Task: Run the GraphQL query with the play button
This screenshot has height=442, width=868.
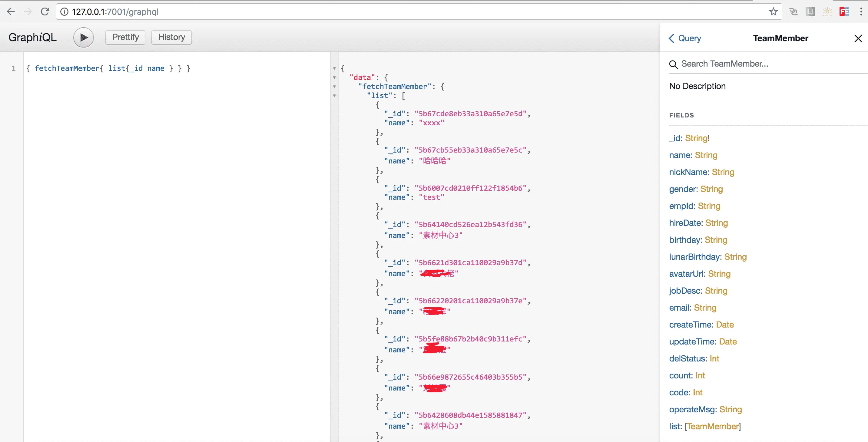Action: click(x=83, y=38)
